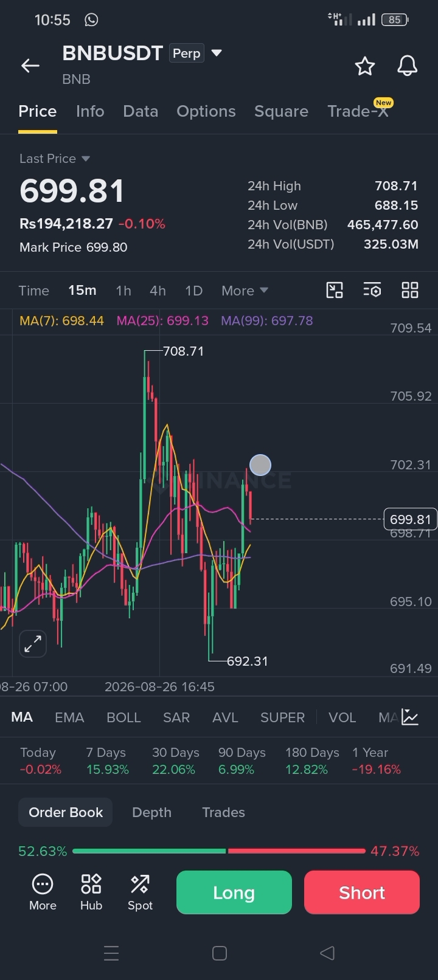Switch to the Info tab
Image resolution: width=438 pixels, height=980 pixels.
tap(90, 111)
